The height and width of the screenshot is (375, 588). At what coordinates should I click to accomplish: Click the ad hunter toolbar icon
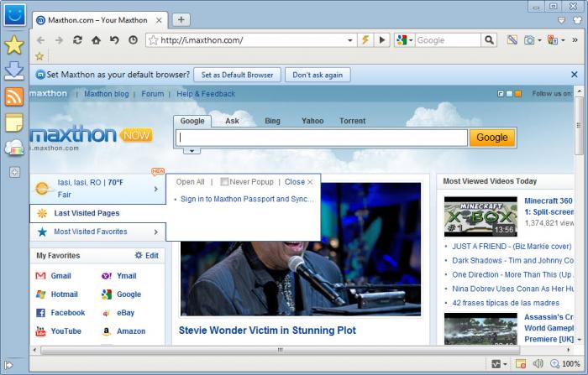coord(512,40)
